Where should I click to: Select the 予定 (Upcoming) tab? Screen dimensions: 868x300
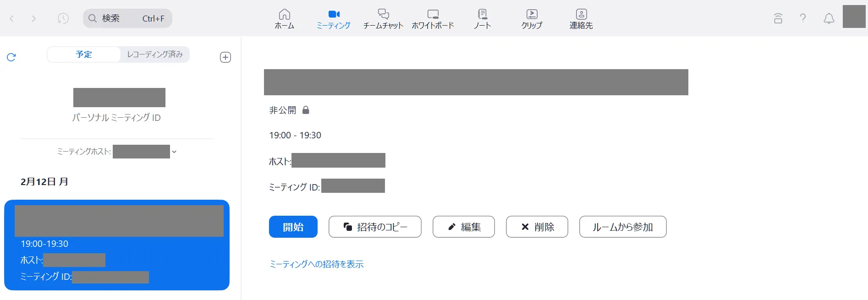84,55
